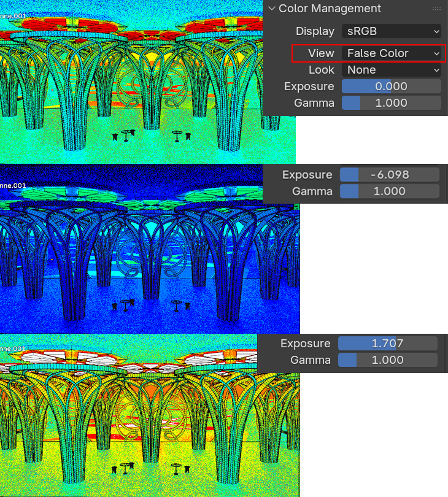
Task: Open the View False Color dropdown
Action: point(391,53)
